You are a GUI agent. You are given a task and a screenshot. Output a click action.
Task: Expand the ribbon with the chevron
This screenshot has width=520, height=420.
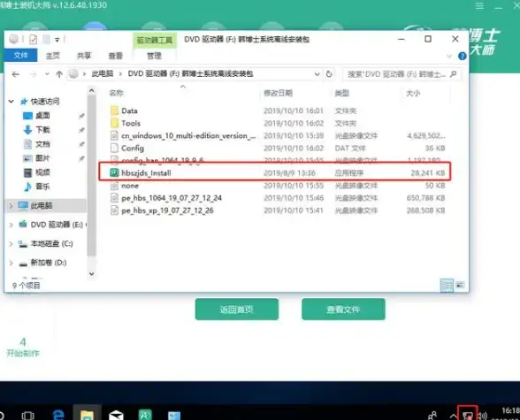coord(449,56)
